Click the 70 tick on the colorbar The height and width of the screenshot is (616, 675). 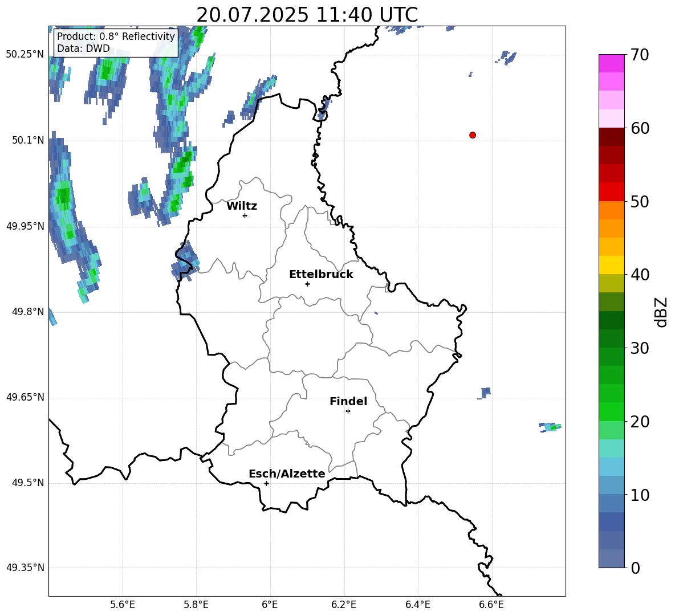coord(640,55)
